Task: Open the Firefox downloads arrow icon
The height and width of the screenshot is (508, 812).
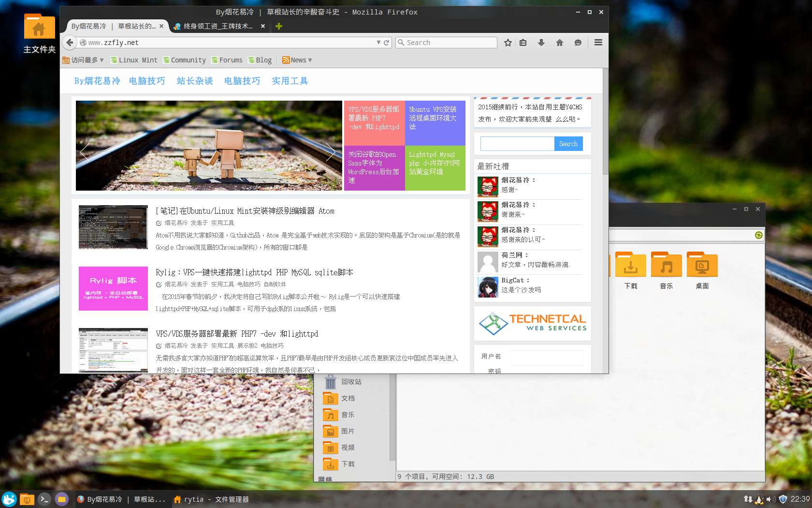Action: pos(541,43)
